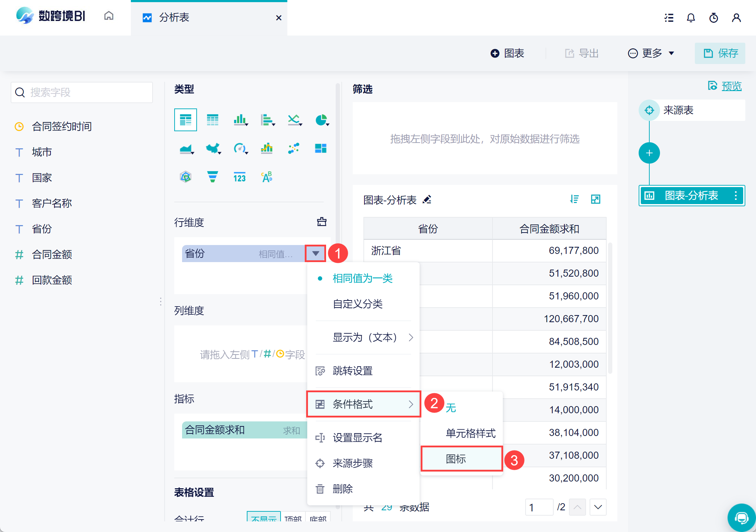Select the map chart type icon
Screen dimensions: 756x532
point(213,148)
